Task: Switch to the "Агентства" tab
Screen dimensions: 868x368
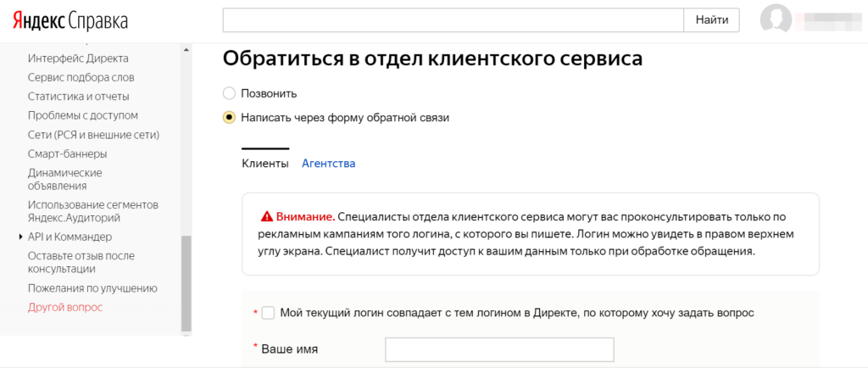Action: click(x=328, y=164)
